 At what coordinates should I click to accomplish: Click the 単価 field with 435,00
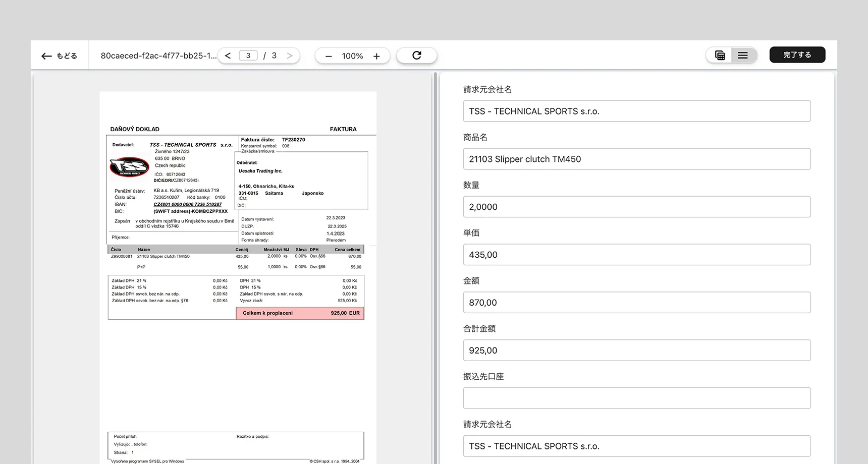[x=637, y=255]
